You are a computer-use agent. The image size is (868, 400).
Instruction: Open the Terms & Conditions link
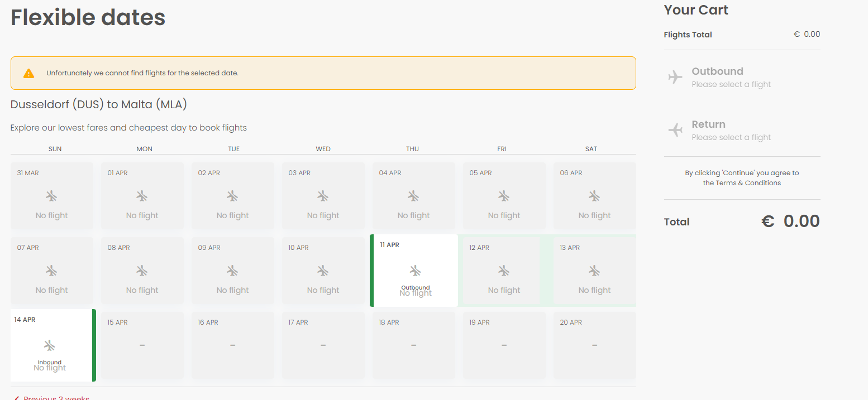(748, 183)
